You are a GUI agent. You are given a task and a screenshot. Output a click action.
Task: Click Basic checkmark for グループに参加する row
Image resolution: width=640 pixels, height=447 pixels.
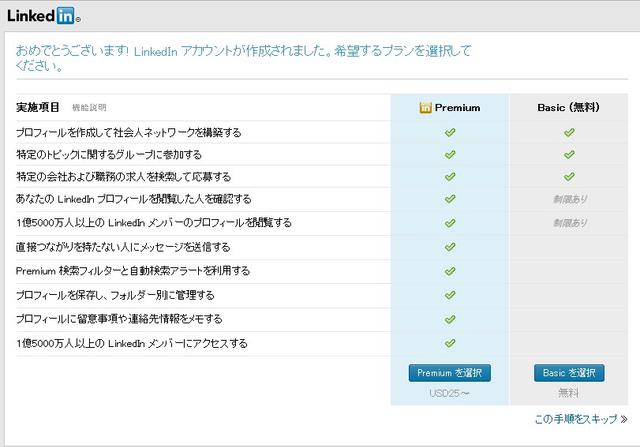569,154
